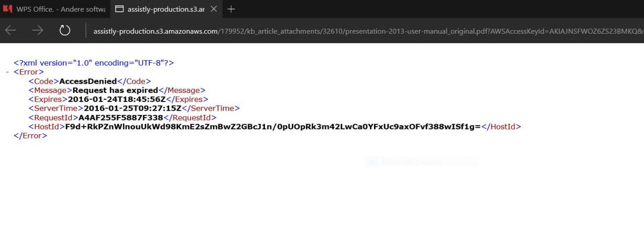
Task: Click the WPS Office tab favicon
Action: (8, 9)
